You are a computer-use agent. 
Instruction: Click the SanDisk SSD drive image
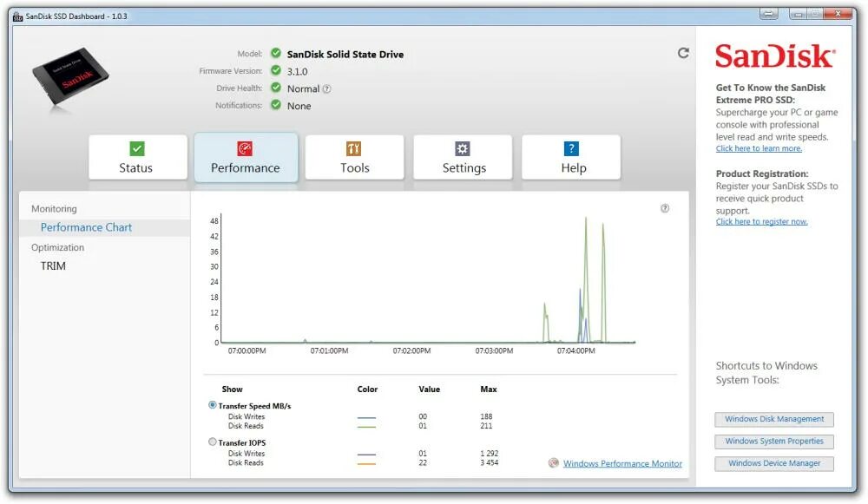69,77
